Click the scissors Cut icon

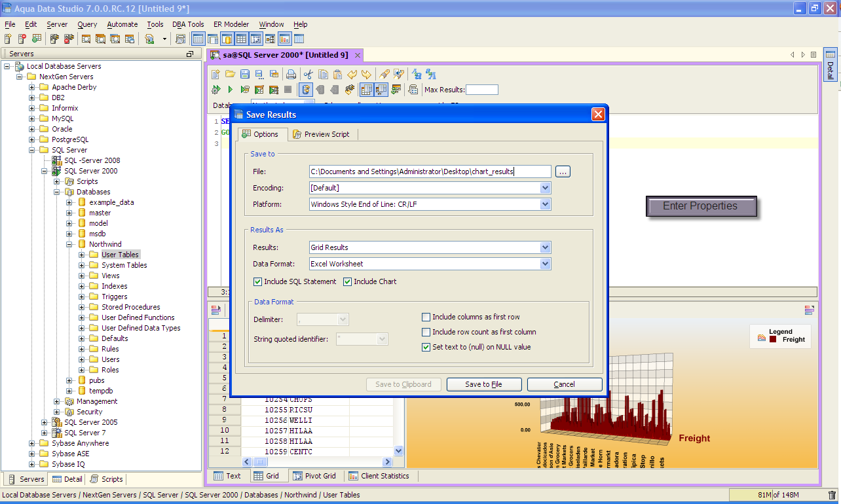308,75
